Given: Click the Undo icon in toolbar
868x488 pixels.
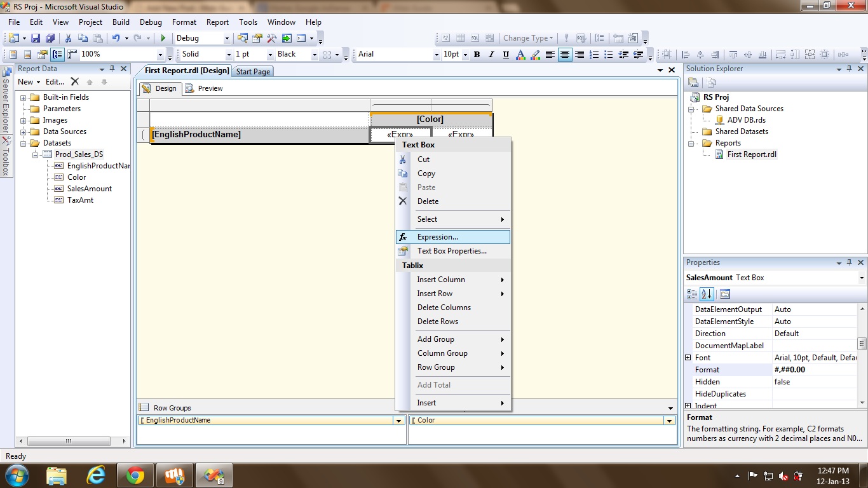Looking at the screenshot, I should point(116,38).
